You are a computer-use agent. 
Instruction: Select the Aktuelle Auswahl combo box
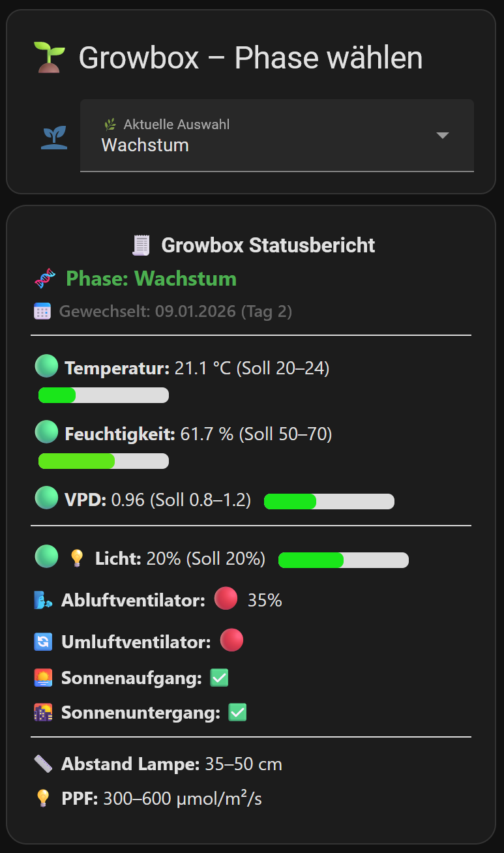point(276,135)
